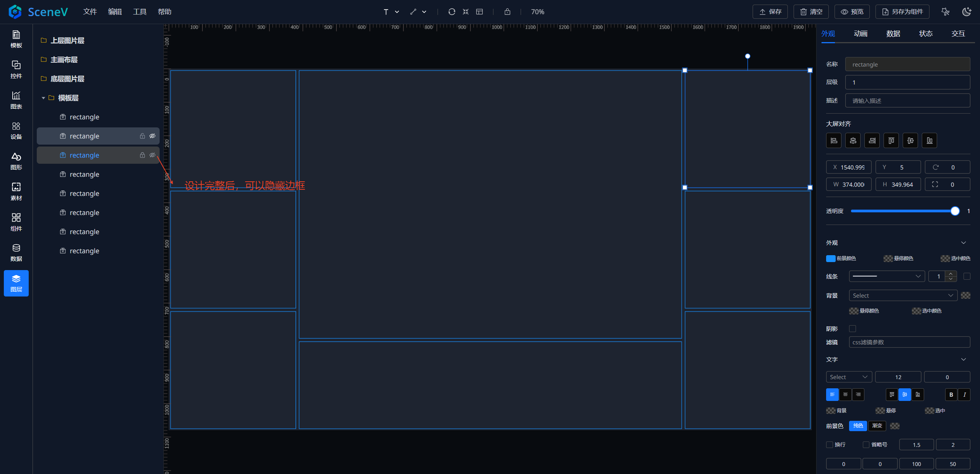
Task: Check the 换行 line wrap checkbox
Action: pos(830,445)
